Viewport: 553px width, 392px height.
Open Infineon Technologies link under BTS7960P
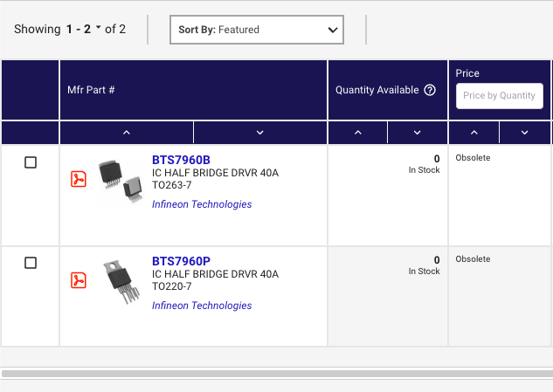(202, 306)
